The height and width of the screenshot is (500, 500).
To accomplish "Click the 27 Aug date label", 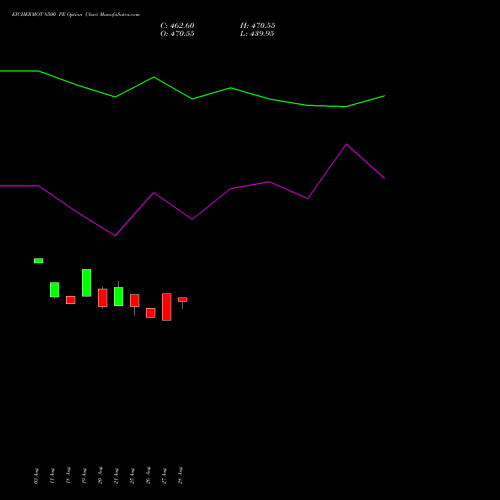I will tap(164, 476).
